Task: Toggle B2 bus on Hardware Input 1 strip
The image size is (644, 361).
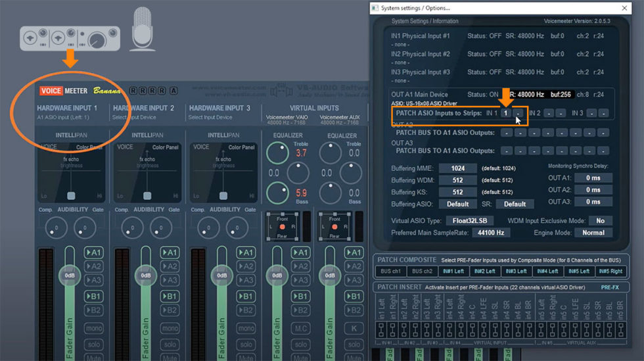Action: pyautogui.click(x=93, y=310)
